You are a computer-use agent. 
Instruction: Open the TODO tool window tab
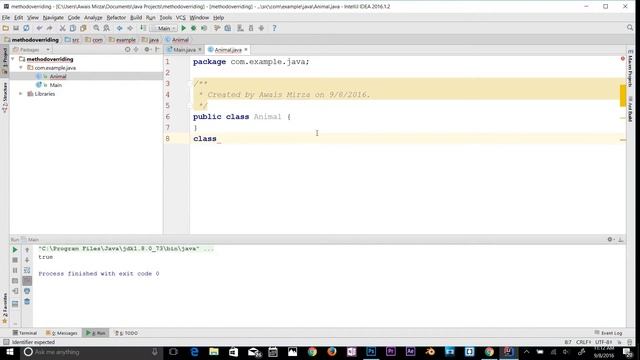126,333
